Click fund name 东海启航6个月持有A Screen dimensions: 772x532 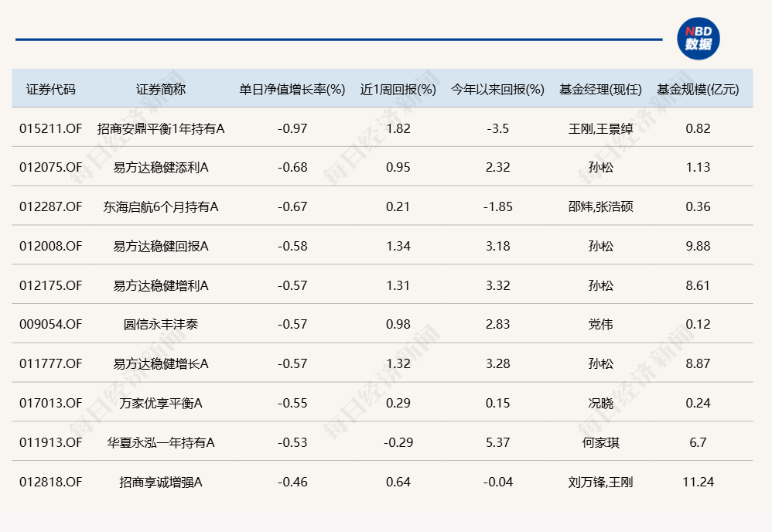[x=160, y=206]
